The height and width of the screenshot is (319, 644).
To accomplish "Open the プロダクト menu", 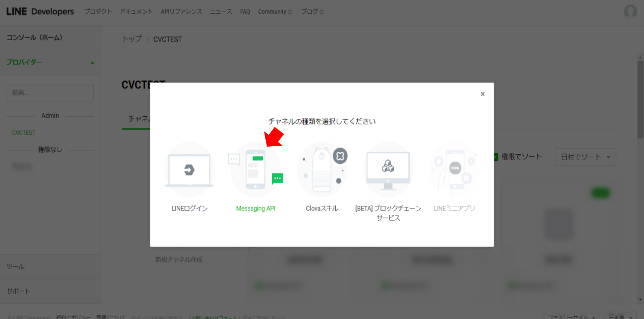I will click(98, 12).
